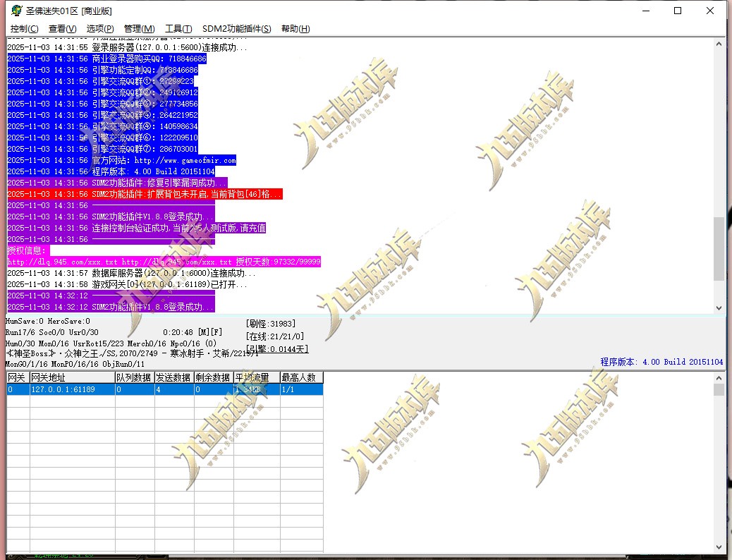This screenshot has height=560, width=732.
Task: Click the application icon in title bar
Action: [16, 11]
